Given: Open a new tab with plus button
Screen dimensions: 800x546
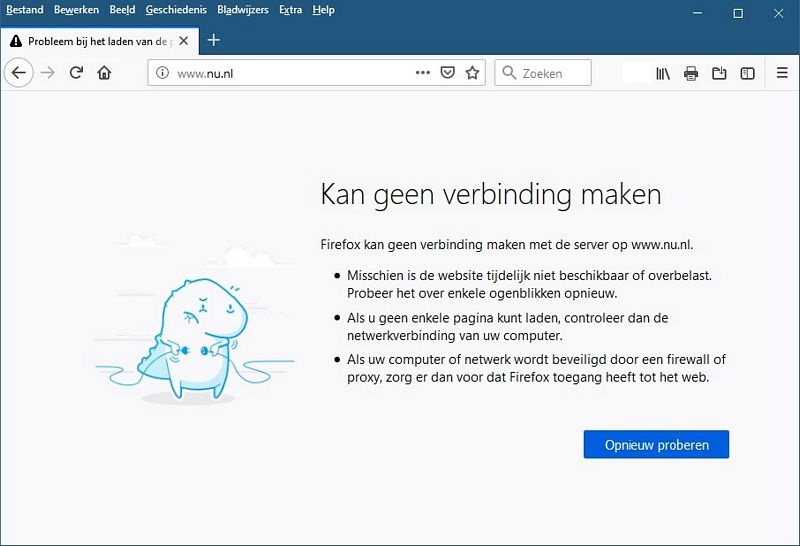Looking at the screenshot, I should [x=214, y=40].
